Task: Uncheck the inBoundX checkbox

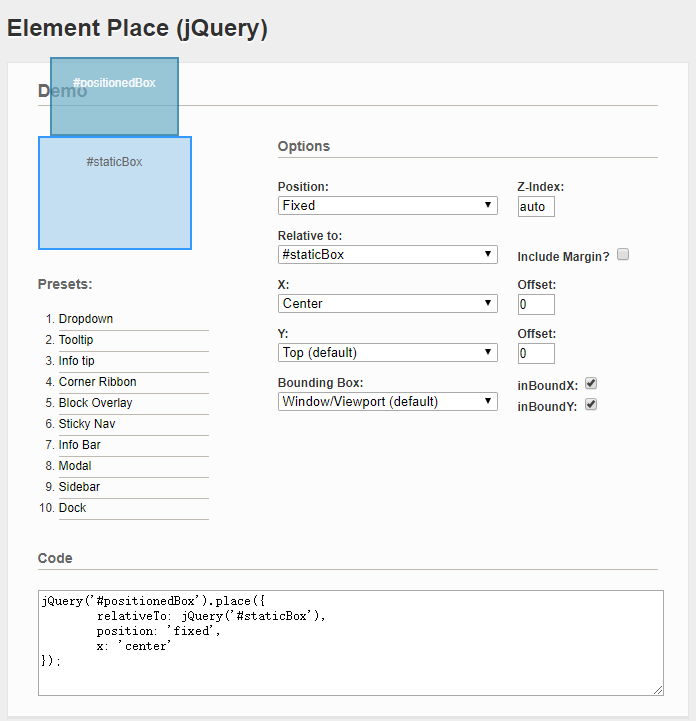Action: point(591,383)
